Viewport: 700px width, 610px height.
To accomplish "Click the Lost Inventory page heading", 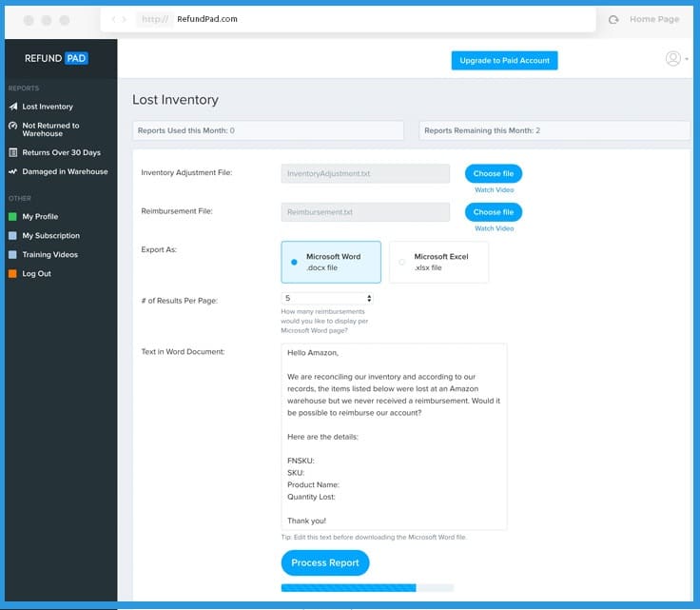I will click(175, 100).
